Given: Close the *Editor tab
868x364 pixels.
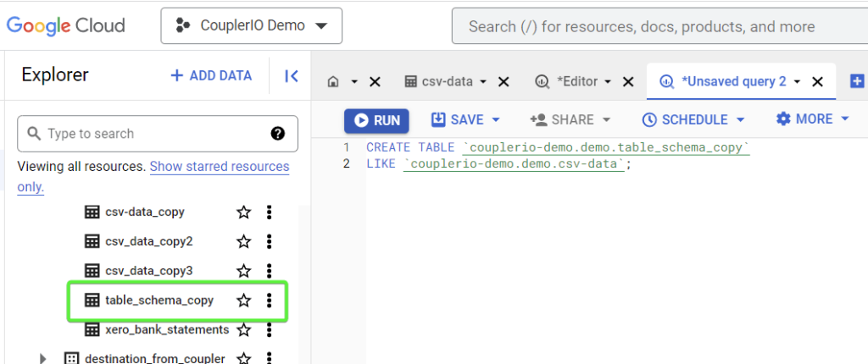Looking at the screenshot, I should coord(628,82).
